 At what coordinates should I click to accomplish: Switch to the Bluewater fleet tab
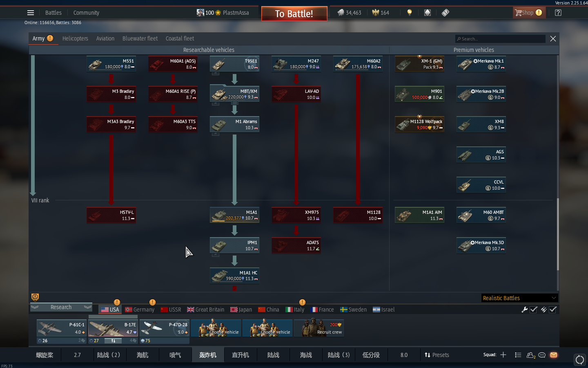point(140,38)
